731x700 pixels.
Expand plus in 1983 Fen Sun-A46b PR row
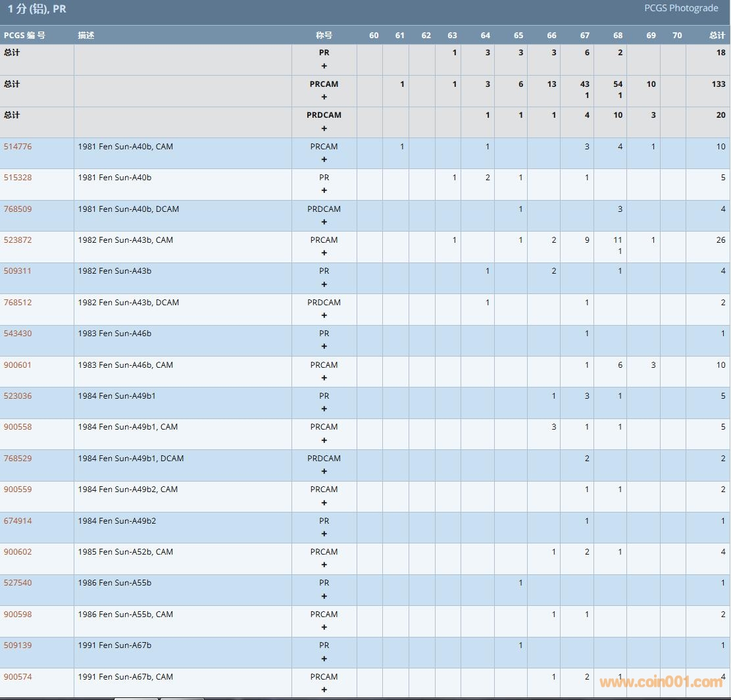pos(324,346)
